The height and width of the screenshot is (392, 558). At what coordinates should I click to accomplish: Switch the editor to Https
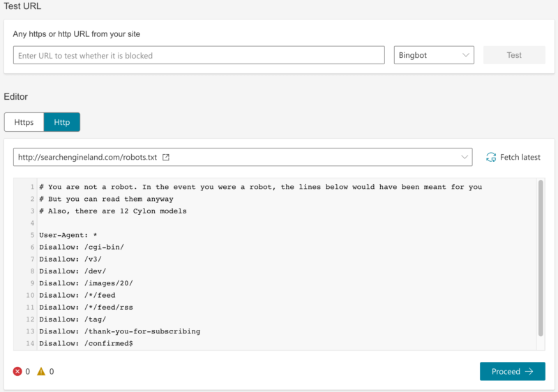point(24,122)
